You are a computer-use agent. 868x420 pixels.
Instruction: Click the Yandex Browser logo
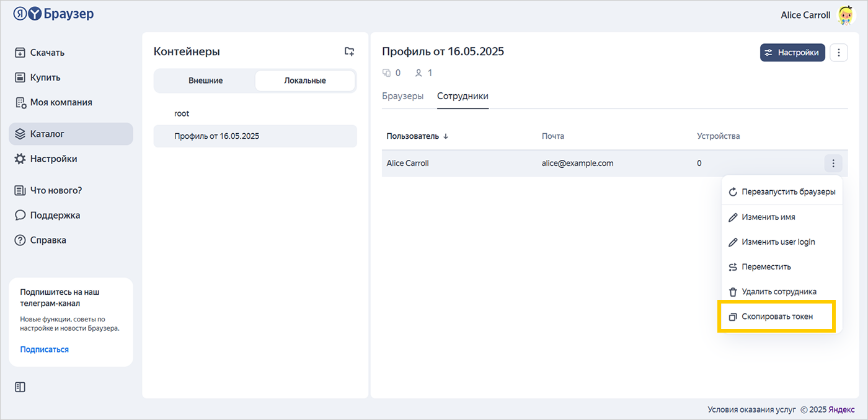pyautogui.click(x=53, y=14)
